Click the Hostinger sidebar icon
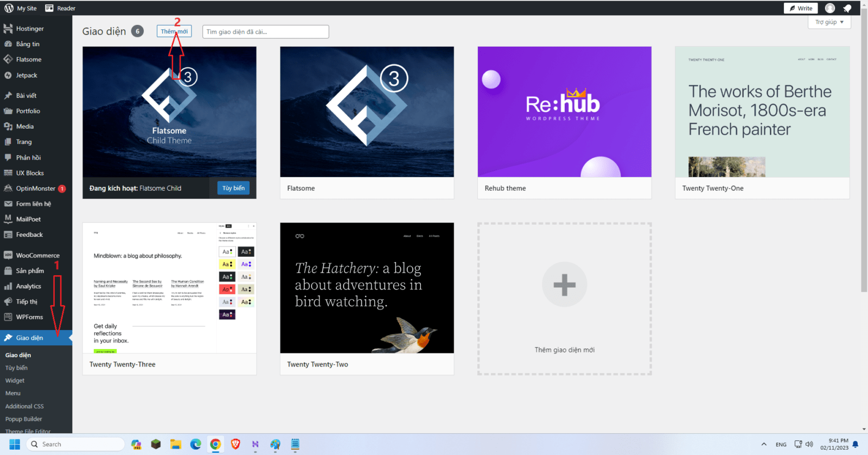The image size is (868, 455). [x=8, y=29]
